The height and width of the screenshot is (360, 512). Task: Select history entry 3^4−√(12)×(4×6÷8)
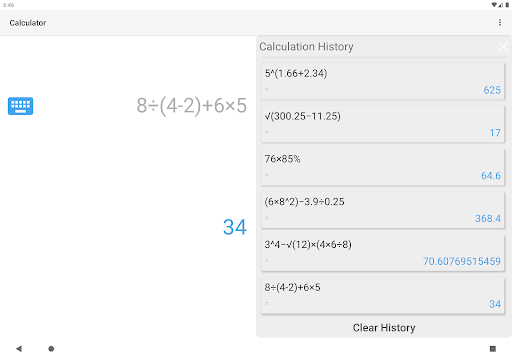[383, 252]
